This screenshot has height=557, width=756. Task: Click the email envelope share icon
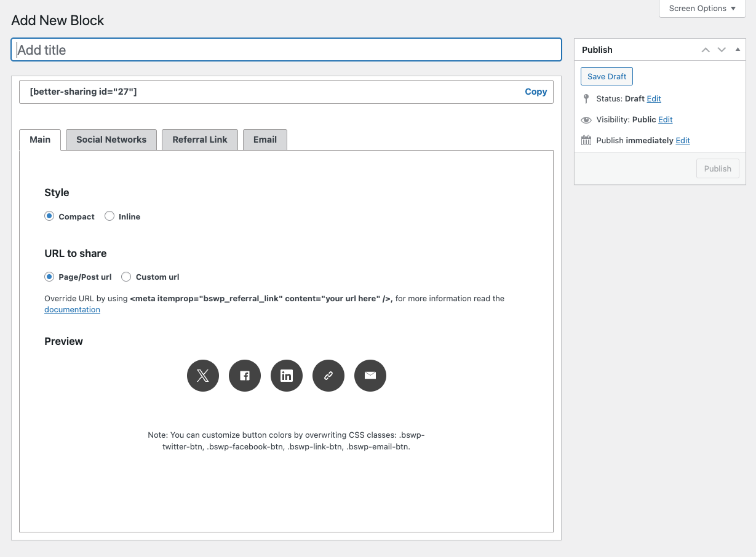370,376
